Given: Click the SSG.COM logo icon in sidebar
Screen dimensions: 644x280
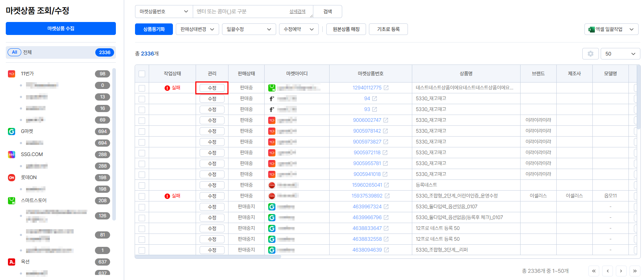Looking at the screenshot, I should [12, 155].
